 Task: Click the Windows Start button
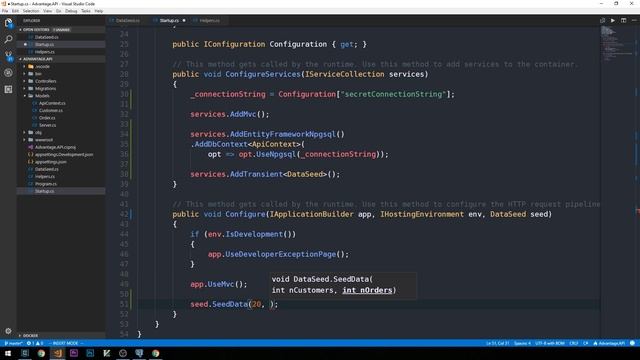pos(8,353)
